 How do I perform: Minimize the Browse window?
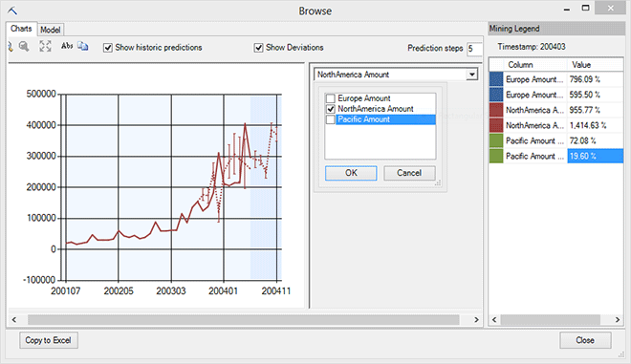567,9
